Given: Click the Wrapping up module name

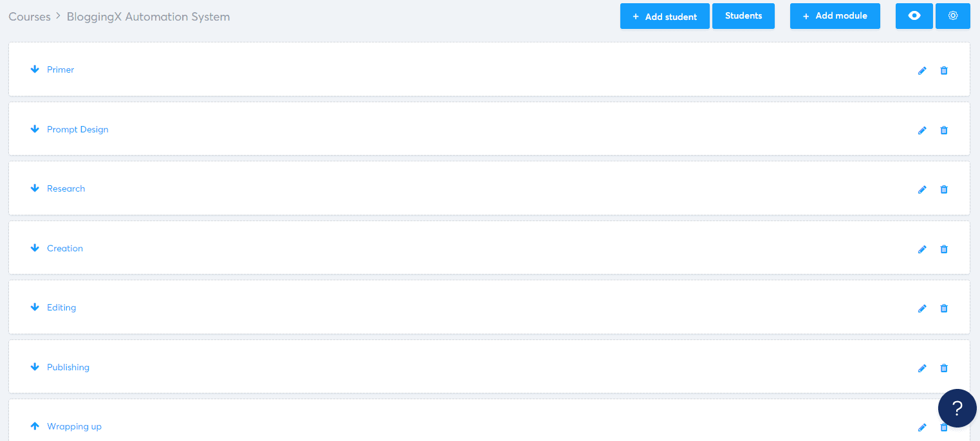Looking at the screenshot, I should (x=75, y=426).
